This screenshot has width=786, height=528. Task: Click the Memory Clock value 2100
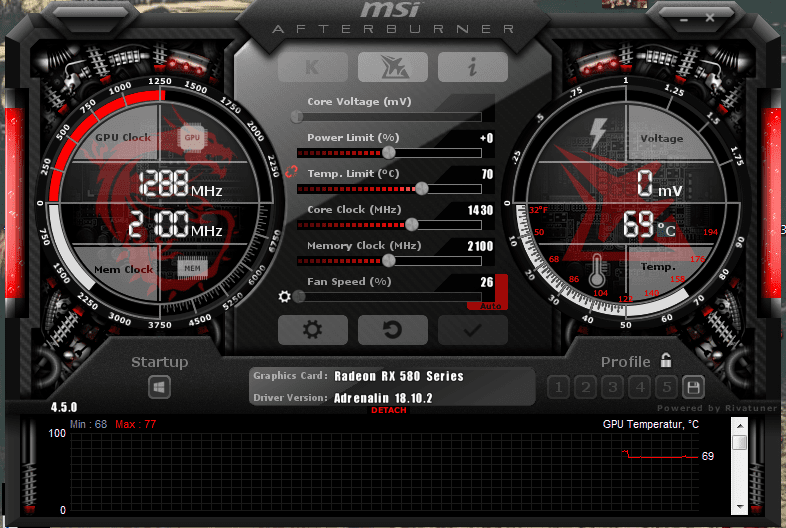(x=480, y=246)
